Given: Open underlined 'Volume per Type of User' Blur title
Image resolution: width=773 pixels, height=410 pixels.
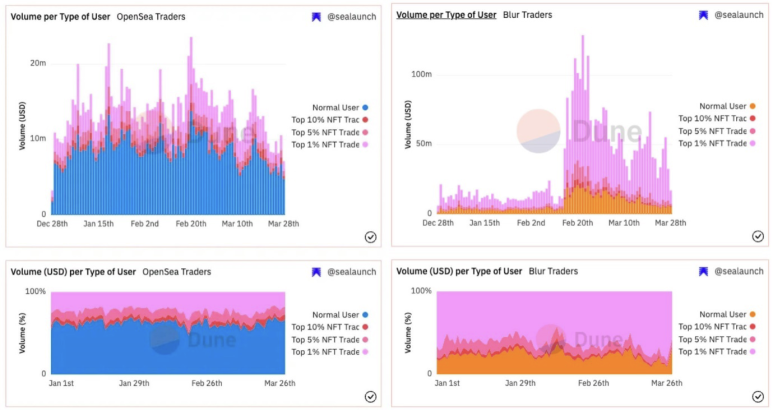Looking at the screenshot, I should point(446,15).
